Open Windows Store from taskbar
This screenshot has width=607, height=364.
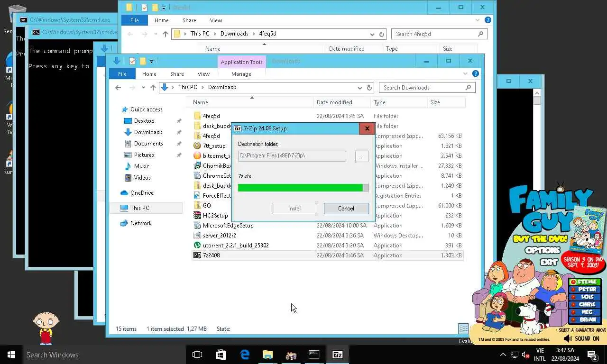[221, 355]
